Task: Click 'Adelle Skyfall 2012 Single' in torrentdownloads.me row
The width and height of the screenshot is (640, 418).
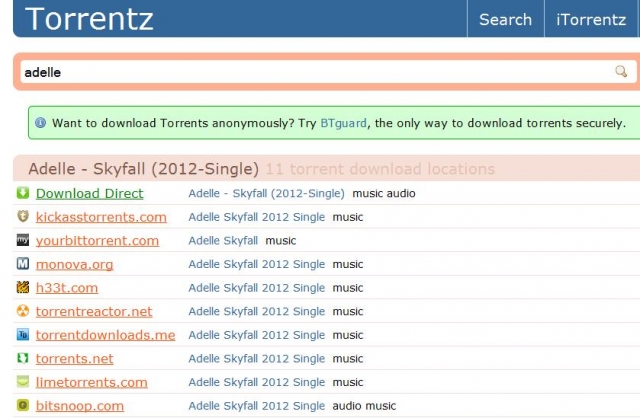Action: tap(256, 335)
